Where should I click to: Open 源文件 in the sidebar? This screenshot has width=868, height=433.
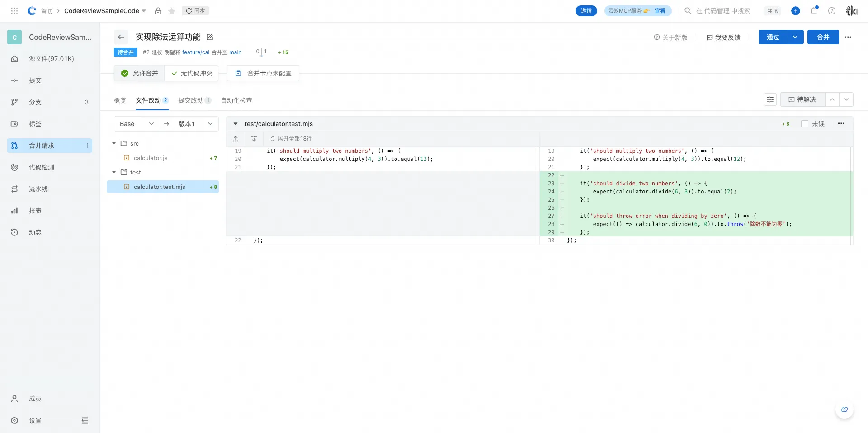(50, 59)
